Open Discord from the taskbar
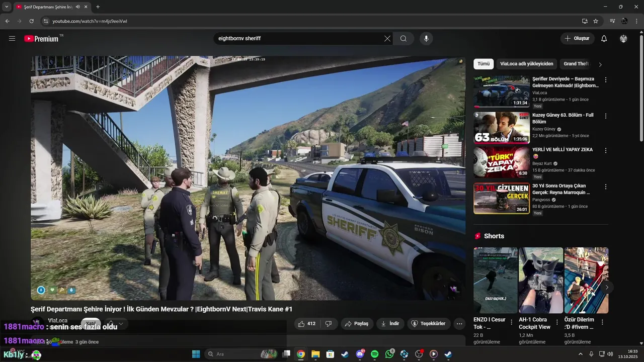Viewport: 644px width, 362px height. pos(360,354)
